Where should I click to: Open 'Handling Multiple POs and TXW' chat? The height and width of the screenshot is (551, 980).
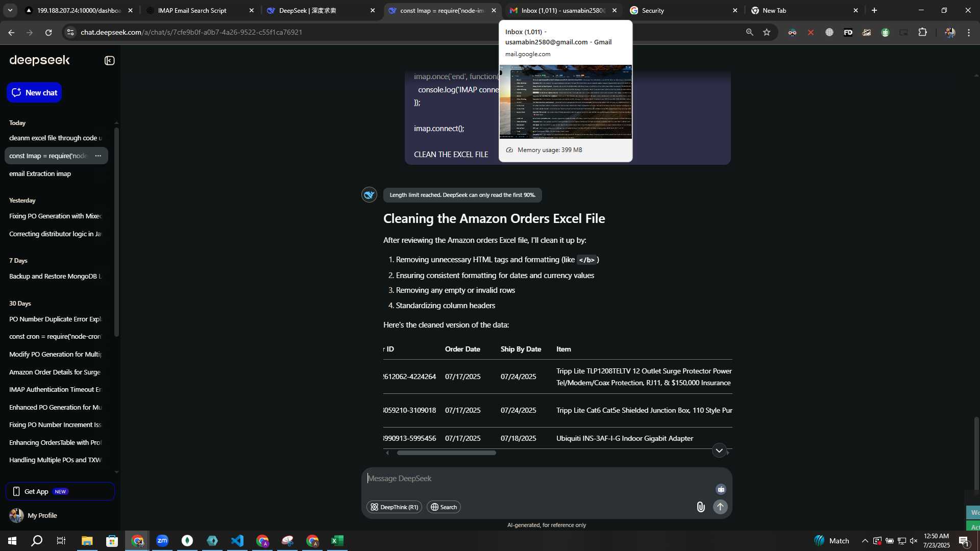coord(56,460)
